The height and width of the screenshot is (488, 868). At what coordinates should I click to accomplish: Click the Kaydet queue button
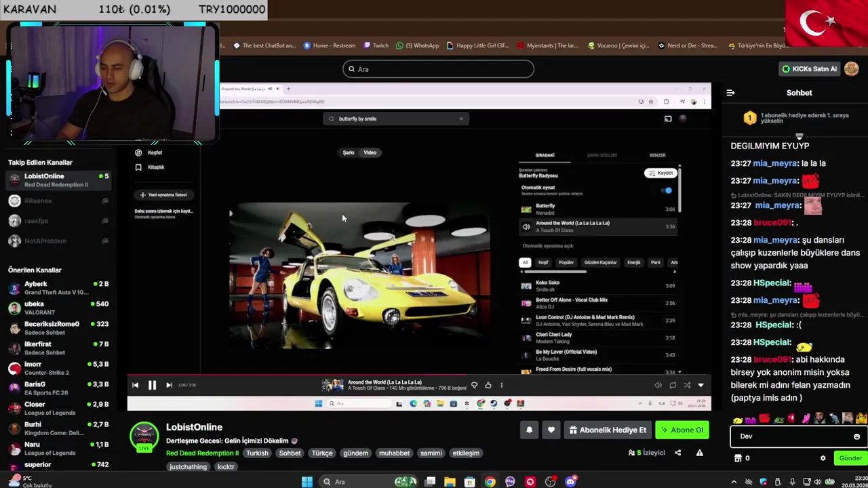660,173
